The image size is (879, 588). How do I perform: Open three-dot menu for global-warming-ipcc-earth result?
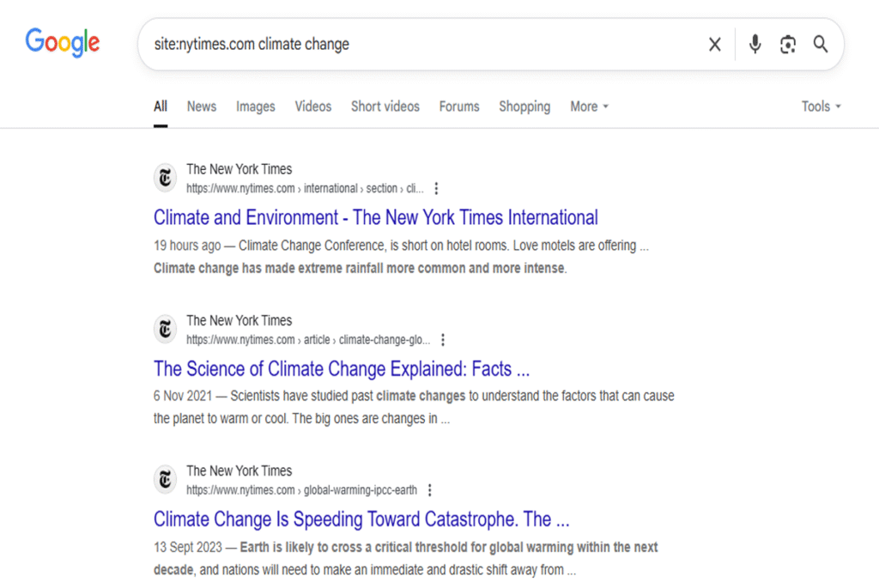point(429,490)
